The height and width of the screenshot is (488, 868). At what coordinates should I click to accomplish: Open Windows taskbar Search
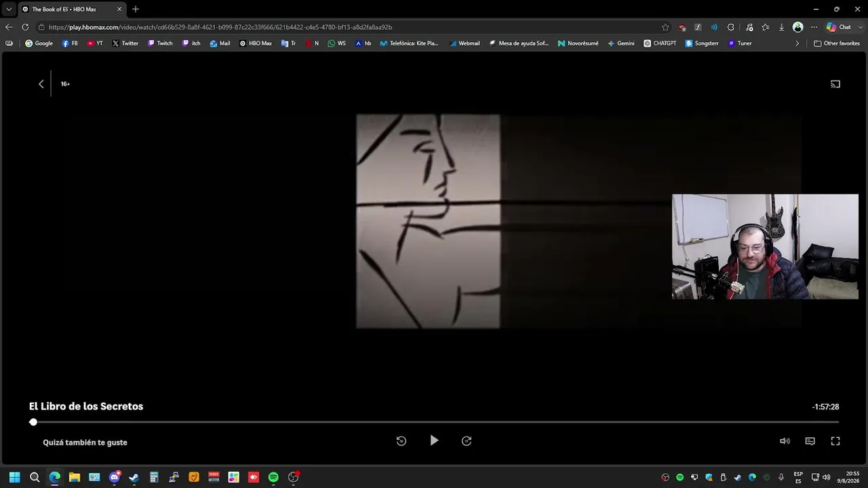click(x=35, y=477)
